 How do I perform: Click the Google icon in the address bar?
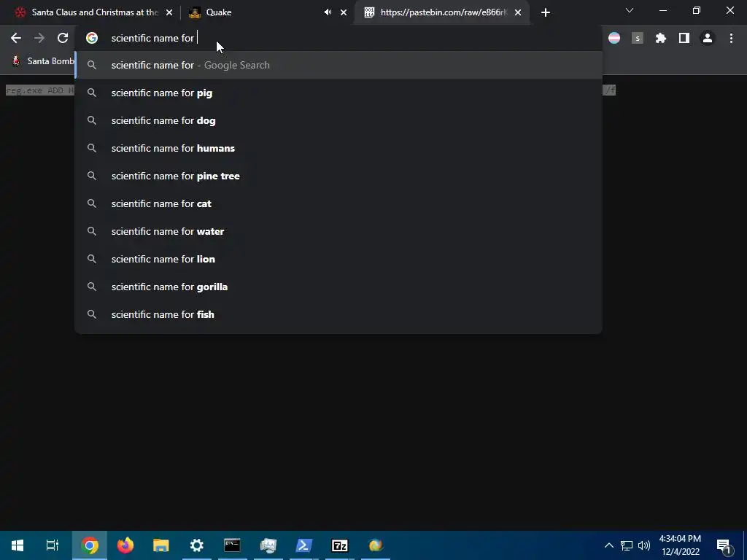pyautogui.click(x=92, y=38)
